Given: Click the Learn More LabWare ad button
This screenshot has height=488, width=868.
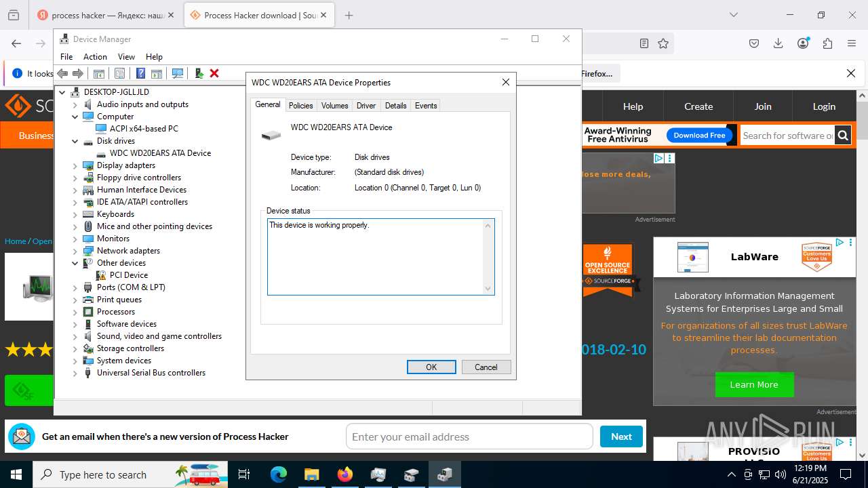Looking at the screenshot, I should 754,384.
